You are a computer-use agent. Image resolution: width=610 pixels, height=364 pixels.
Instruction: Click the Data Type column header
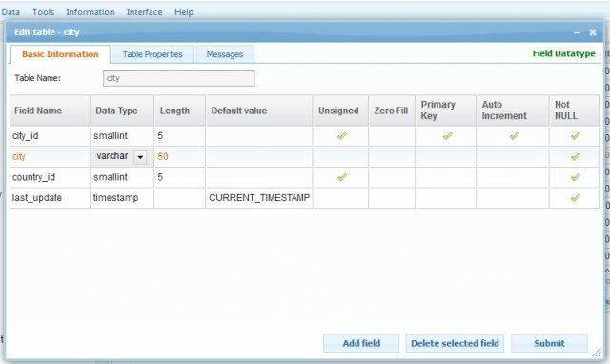click(x=122, y=111)
